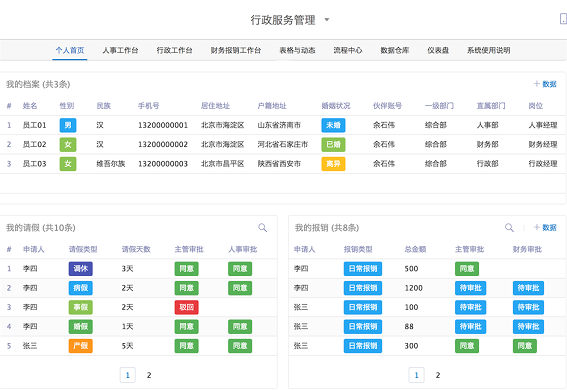Click the 产假 leave type tag
The height and width of the screenshot is (390, 567).
click(81, 346)
